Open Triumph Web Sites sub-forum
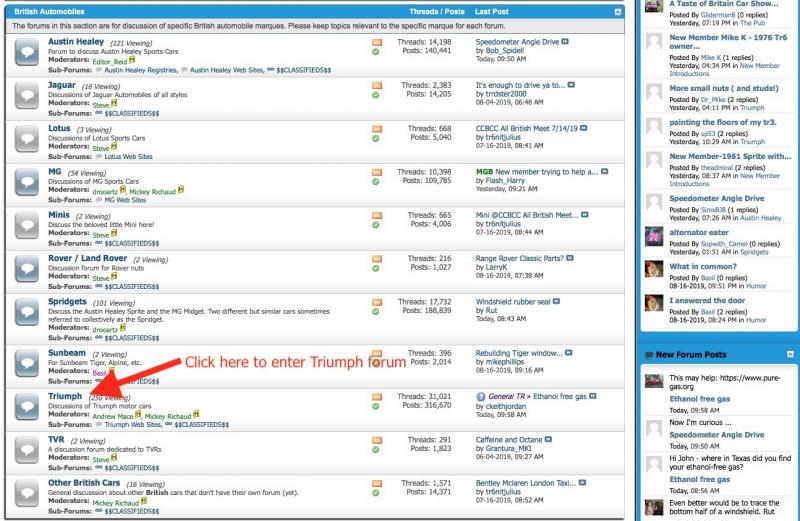The image size is (800, 521). [x=133, y=425]
